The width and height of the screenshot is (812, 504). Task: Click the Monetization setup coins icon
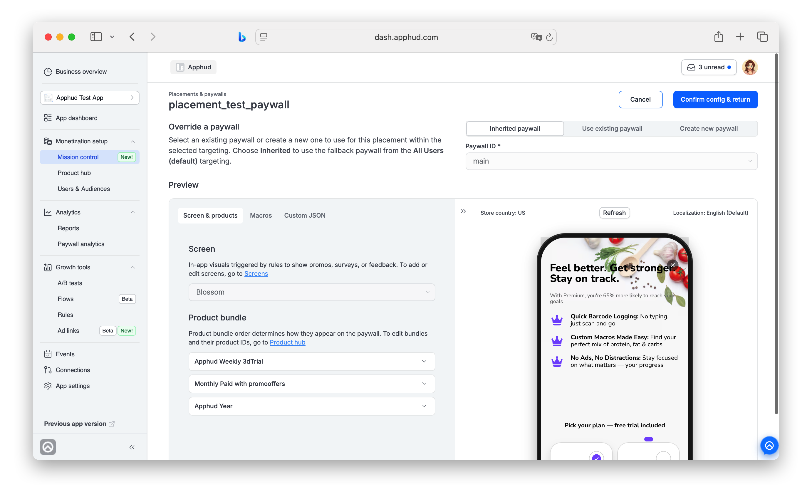pos(48,141)
